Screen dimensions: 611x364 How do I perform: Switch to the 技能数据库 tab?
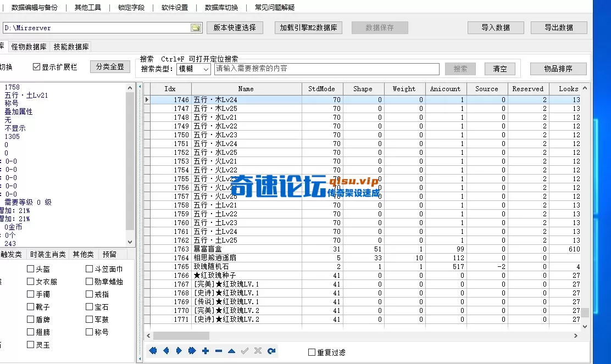coord(69,46)
